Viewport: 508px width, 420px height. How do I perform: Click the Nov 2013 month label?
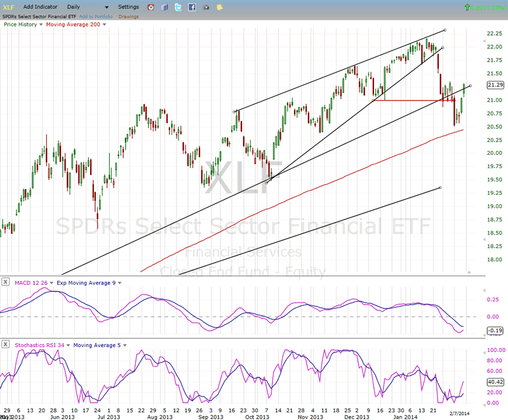coord(311,417)
